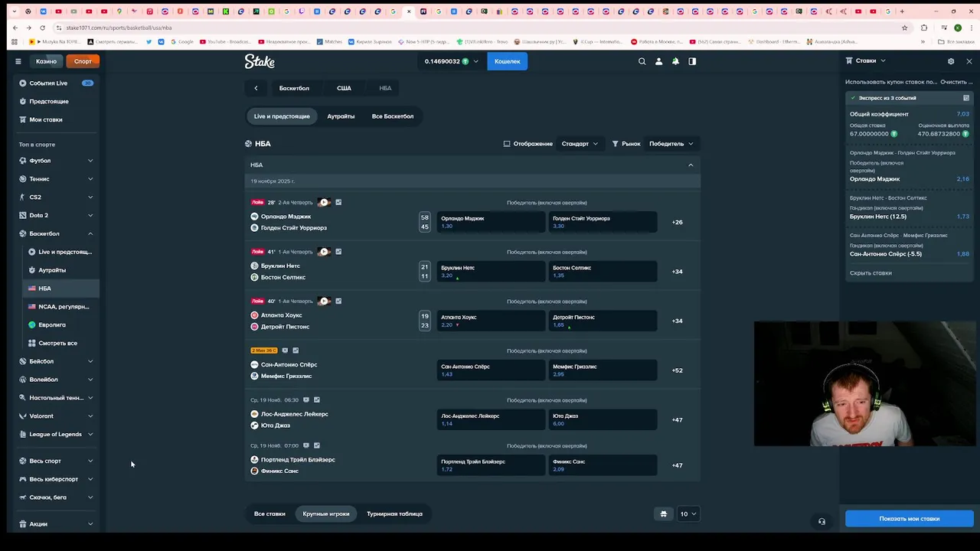
Task: Select Memphis Grizzlies odds 2.95
Action: [x=603, y=370]
